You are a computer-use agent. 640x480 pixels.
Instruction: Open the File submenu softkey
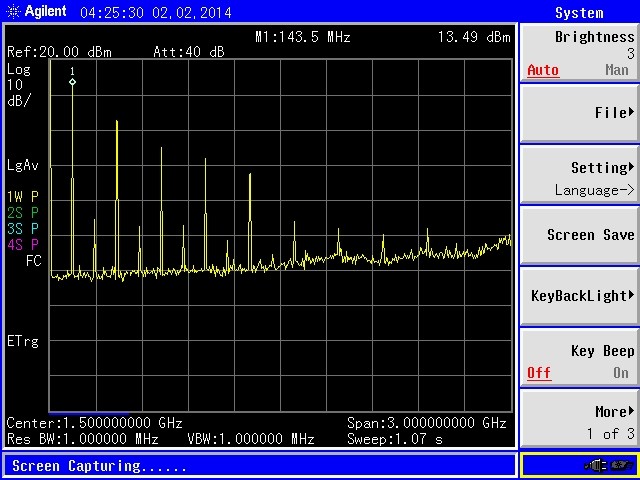579,113
